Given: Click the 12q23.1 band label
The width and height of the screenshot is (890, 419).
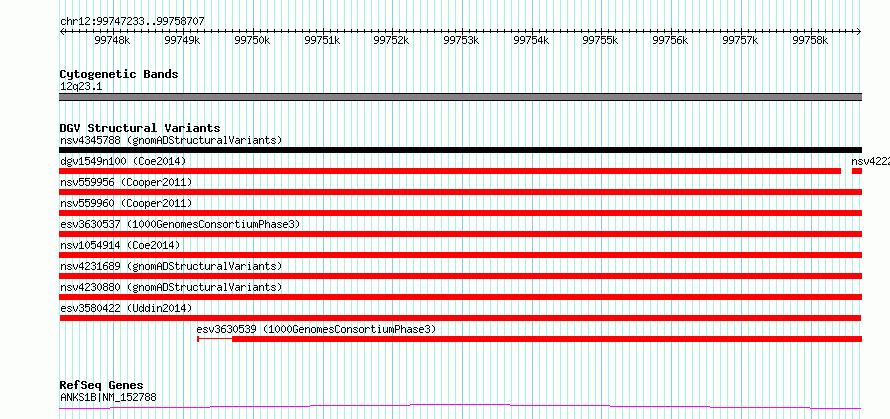Looking at the screenshot, I should click(x=81, y=87).
